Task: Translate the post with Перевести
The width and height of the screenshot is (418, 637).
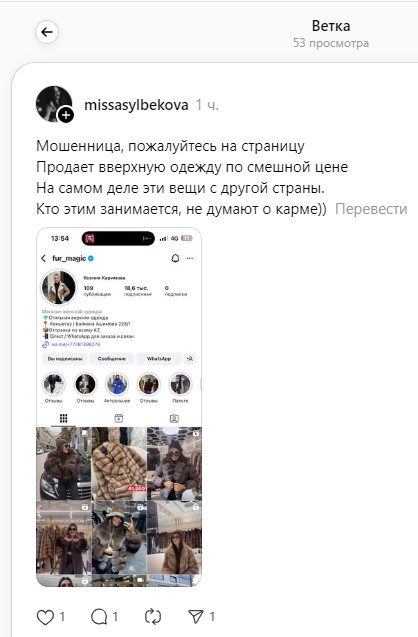Action: pos(371,209)
